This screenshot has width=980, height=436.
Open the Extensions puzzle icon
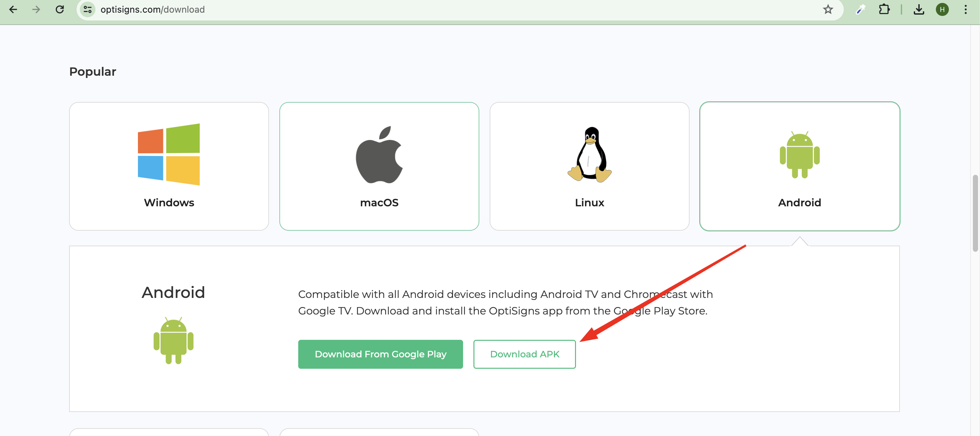click(x=884, y=9)
